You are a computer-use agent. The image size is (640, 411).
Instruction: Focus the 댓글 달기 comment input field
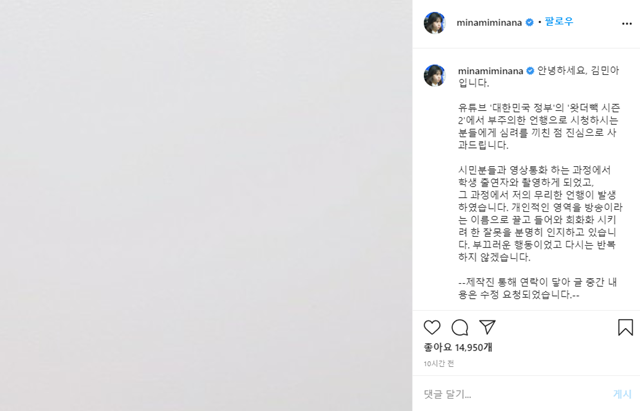pos(514,394)
